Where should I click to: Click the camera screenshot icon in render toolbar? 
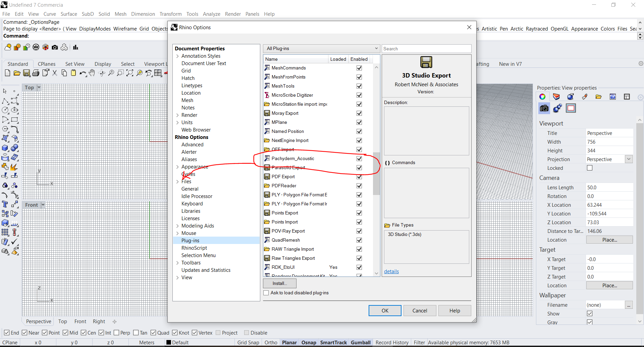(x=55, y=47)
